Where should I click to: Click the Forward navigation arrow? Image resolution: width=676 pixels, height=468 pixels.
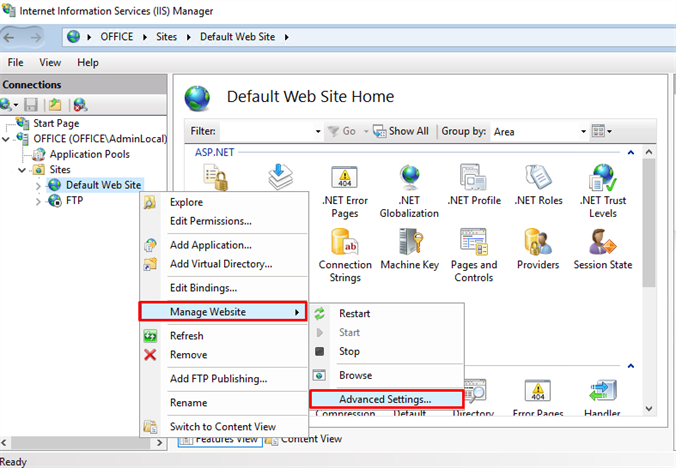[x=37, y=37]
